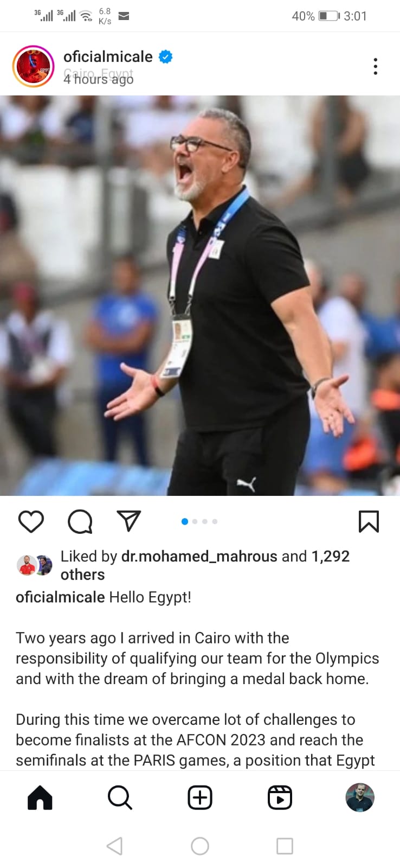View list of 1,292 others who liked
The image size is (400, 868).
(205, 565)
